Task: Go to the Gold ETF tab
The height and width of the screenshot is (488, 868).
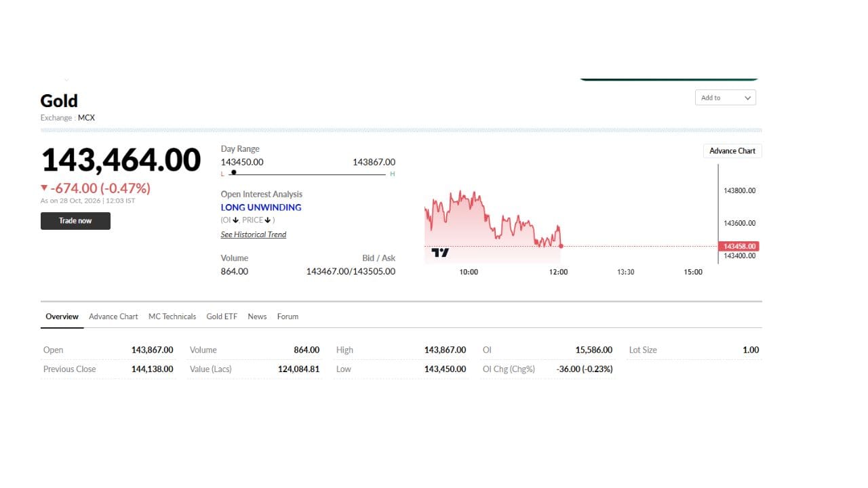Action: pos(222,317)
